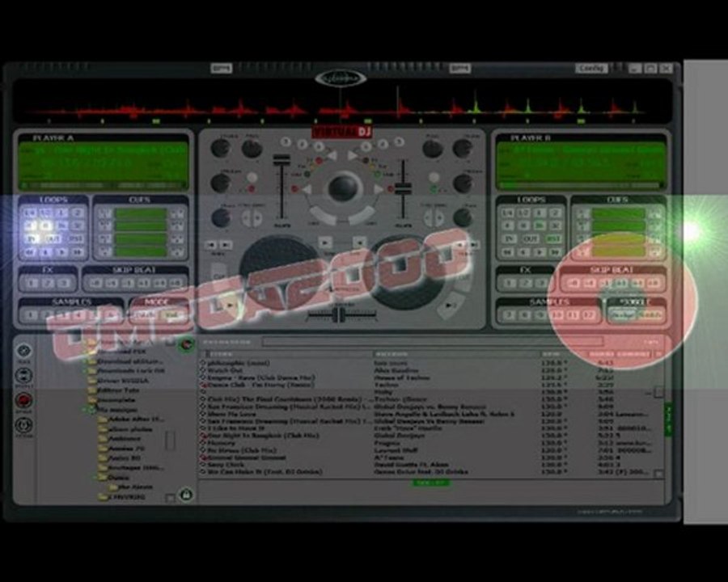Select track 'Memory'
The image size is (728, 582).
221,443
